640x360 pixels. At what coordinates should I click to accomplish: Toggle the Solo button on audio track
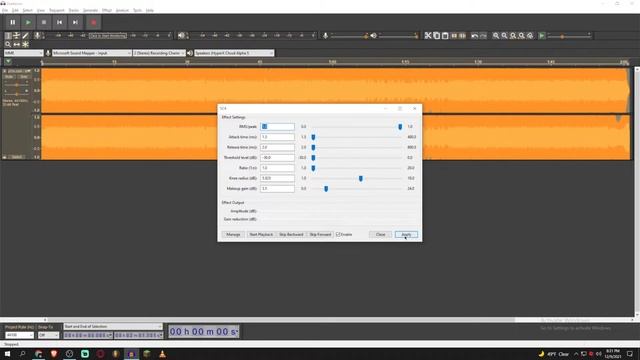pos(24,77)
